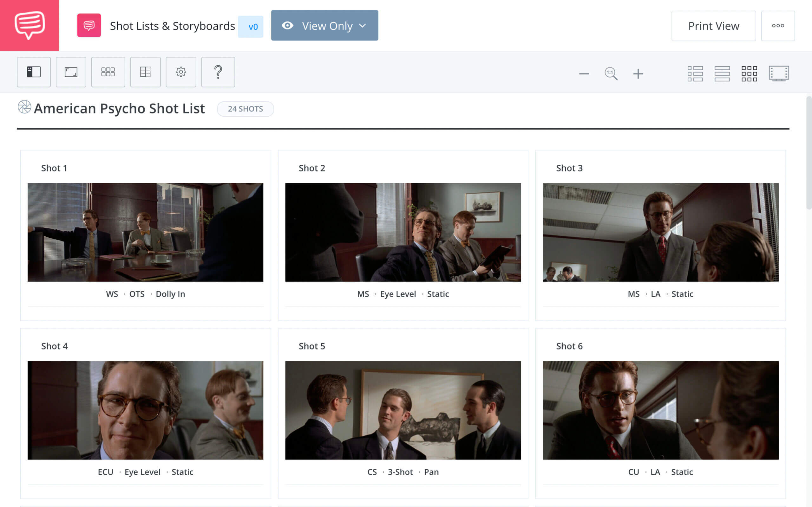Click the American Psycho Shot List title
The height and width of the screenshot is (507, 812).
point(119,107)
